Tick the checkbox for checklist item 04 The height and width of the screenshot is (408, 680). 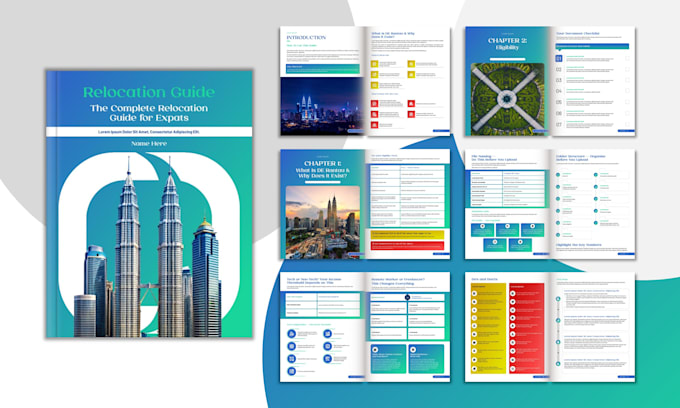pos(627,91)
